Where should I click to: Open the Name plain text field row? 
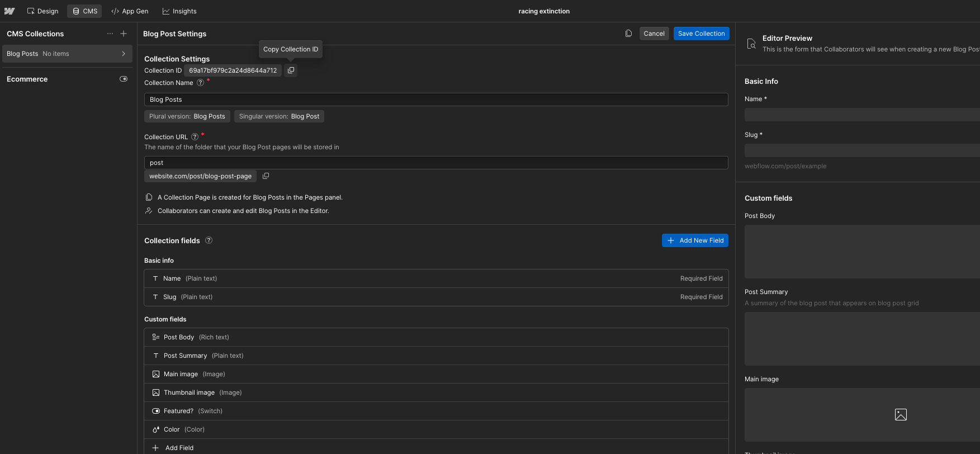pyautogui.click(x=436, y=278)
